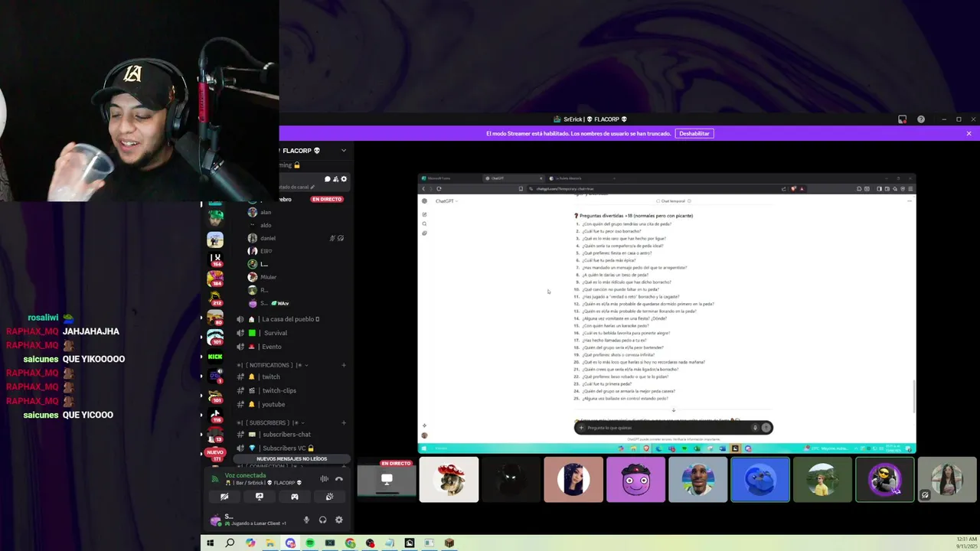Click the browser back arrow in stream
This screenshot has width=980, height=551.
(423, 188)
